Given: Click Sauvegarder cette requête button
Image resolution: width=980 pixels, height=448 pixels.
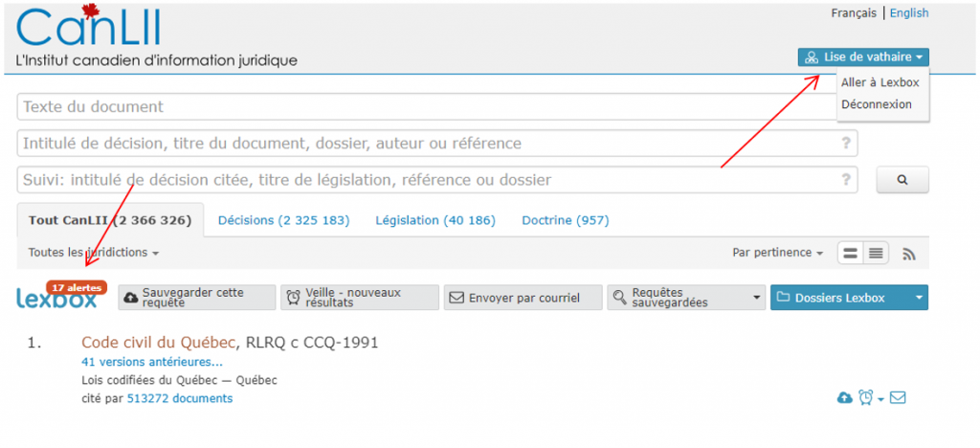Looking at the screenshot, I should [195, 298].
